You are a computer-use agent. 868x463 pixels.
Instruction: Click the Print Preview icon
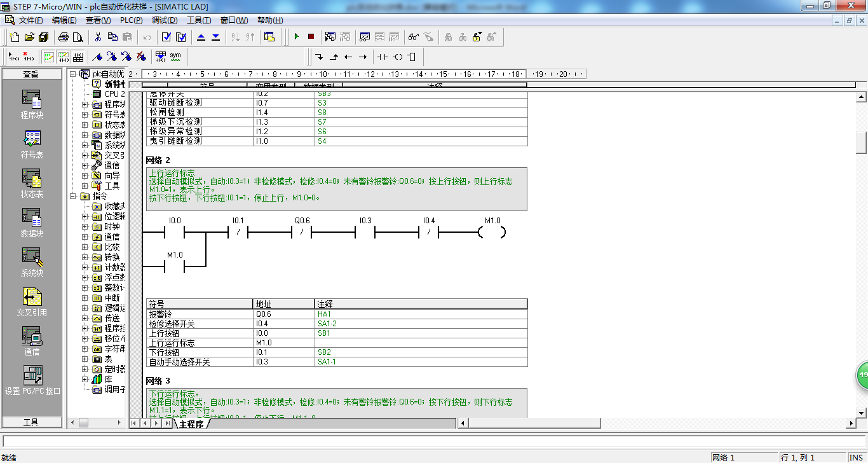(78, 37)
